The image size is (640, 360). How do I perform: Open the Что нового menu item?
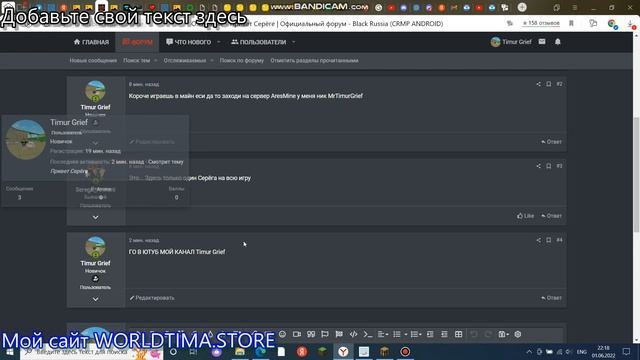(x=189, y=42)
